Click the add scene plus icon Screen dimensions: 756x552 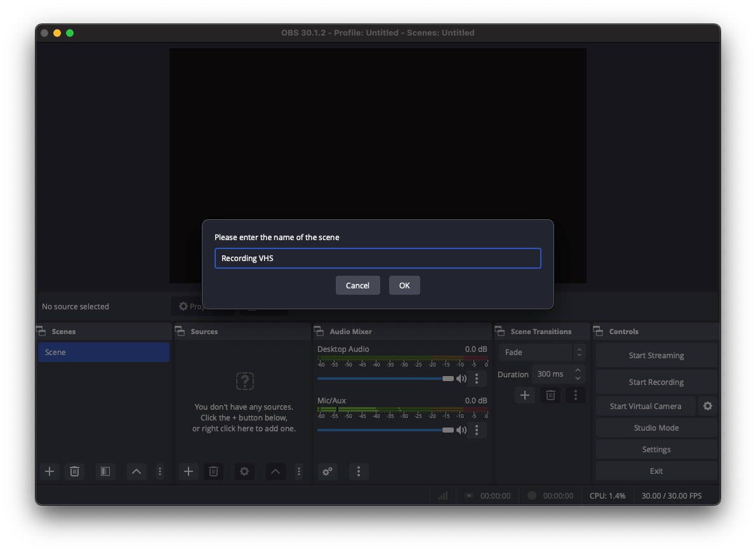50,471
